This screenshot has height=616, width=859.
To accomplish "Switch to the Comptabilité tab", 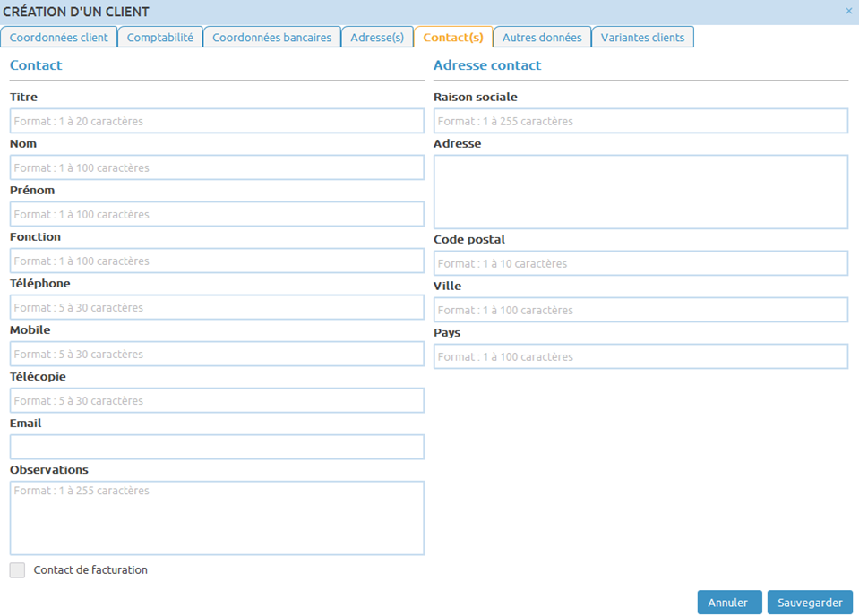I will tap(160, 38).
